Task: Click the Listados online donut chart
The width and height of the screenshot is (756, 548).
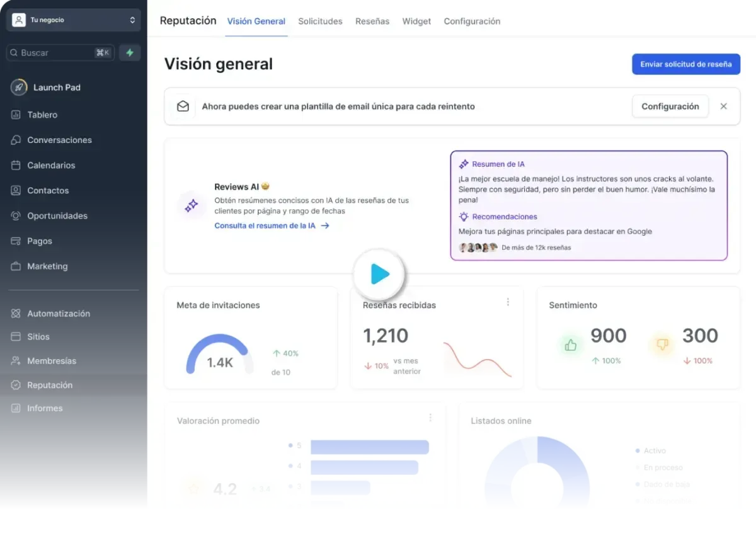Action: tap(537, 472)
